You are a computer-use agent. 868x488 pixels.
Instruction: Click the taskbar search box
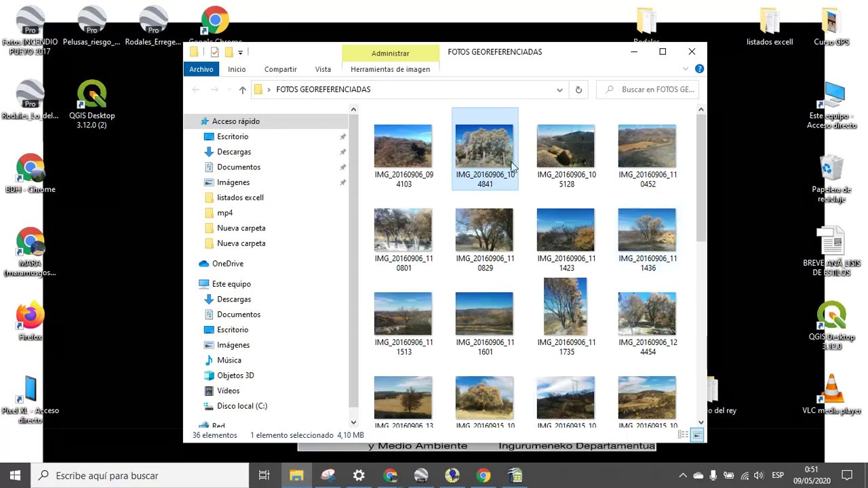(141, 475)
